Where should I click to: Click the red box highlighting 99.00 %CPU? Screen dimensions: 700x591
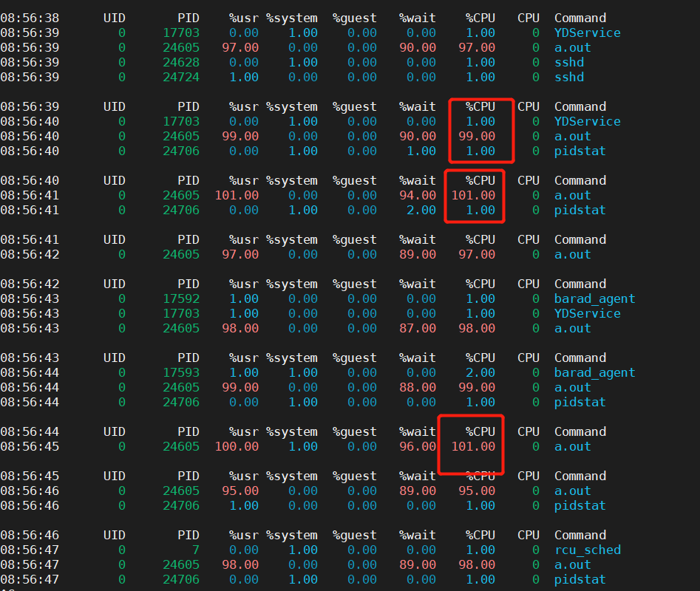[481, 131]
